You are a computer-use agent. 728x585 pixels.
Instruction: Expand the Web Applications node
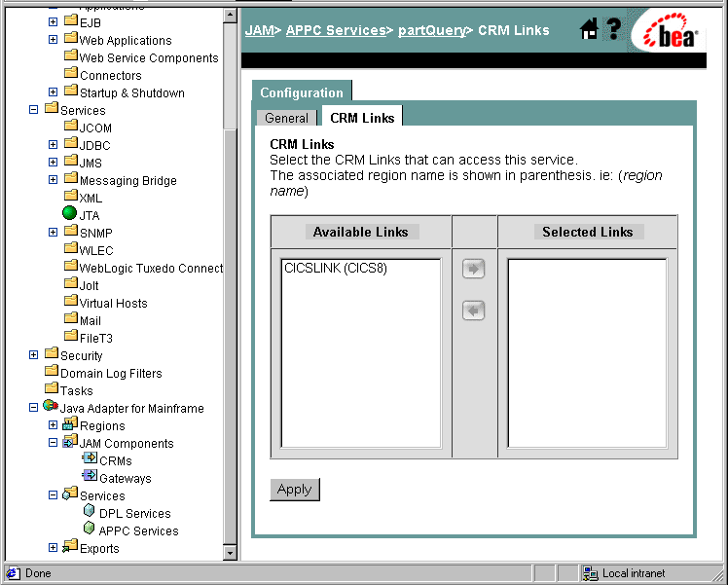coord(53,40)
